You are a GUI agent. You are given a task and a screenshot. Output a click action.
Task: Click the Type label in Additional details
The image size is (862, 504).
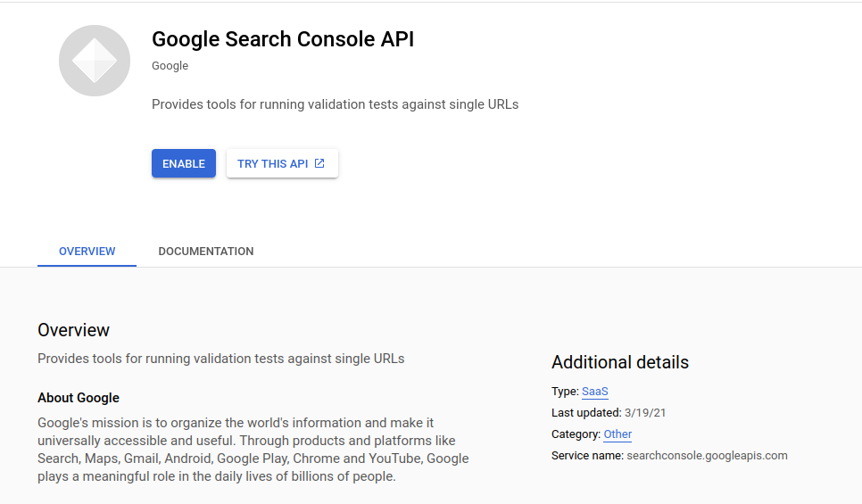(x=564, y=392)
